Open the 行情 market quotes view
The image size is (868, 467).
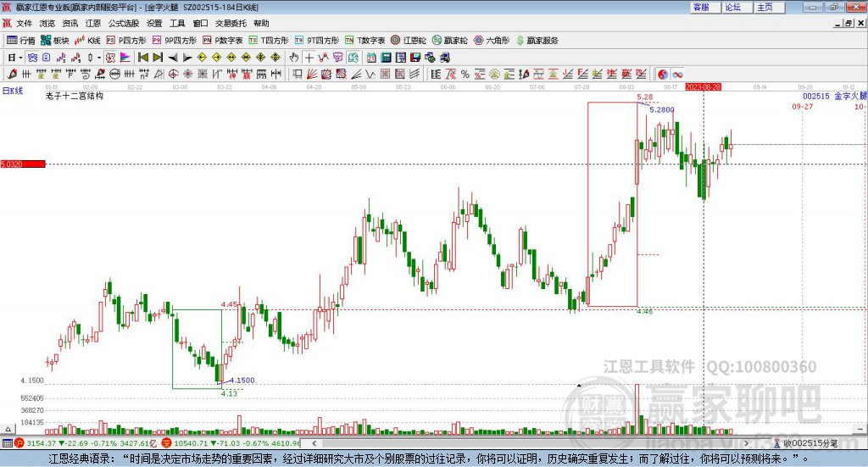(21, 41)
